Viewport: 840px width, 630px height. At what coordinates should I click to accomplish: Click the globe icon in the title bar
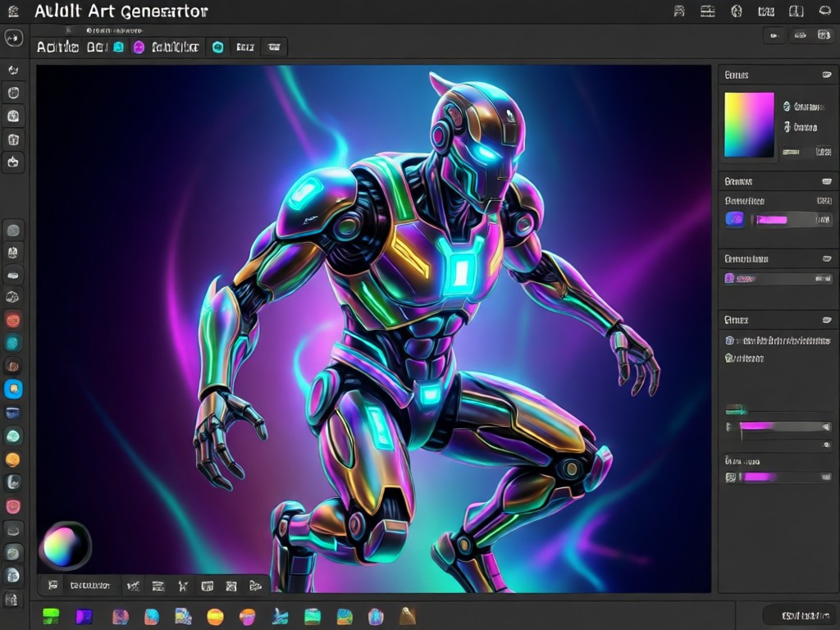[737, 11]
